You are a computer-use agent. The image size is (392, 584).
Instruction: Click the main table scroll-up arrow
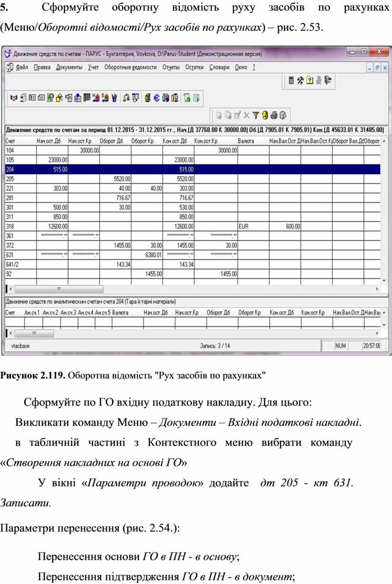(x=384, y=141)
